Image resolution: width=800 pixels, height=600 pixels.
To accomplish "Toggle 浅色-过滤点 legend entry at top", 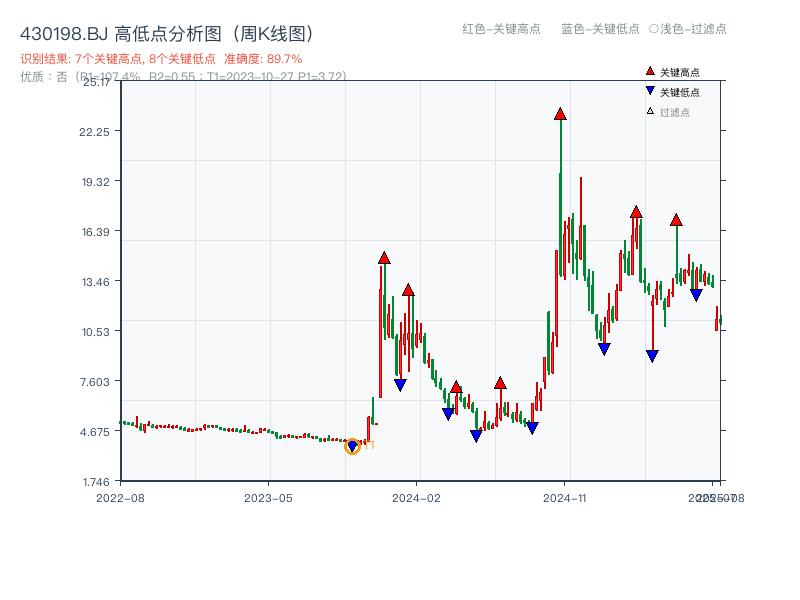I will (x=687, y=30).
